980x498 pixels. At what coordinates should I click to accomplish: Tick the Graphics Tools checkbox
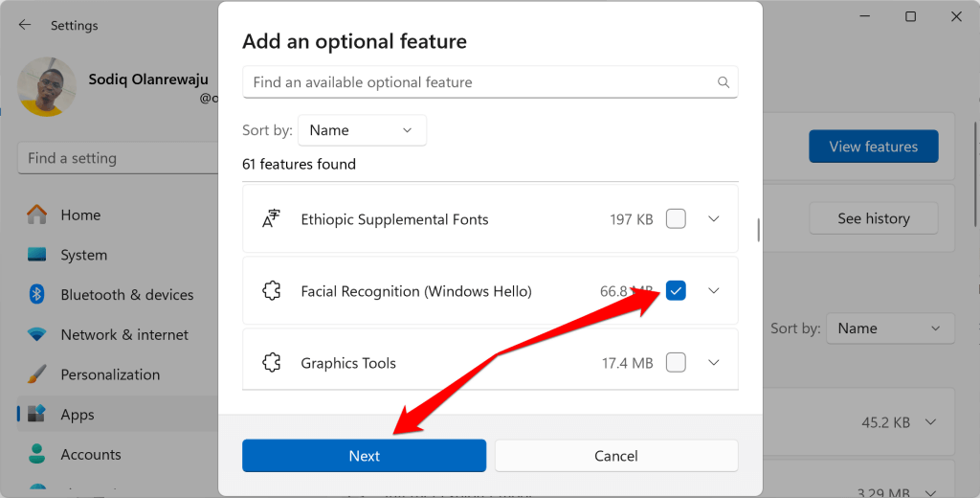coord(676,363)
